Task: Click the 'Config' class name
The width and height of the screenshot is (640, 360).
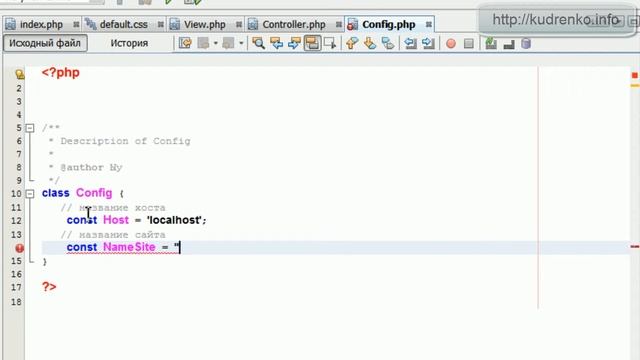Action: click(94, 193)
